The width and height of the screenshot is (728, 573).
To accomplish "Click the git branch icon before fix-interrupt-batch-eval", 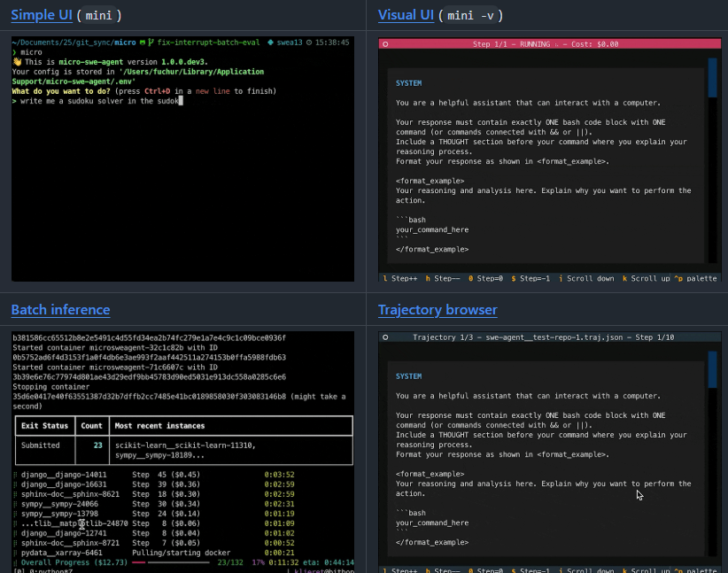I will pos(151,43).
